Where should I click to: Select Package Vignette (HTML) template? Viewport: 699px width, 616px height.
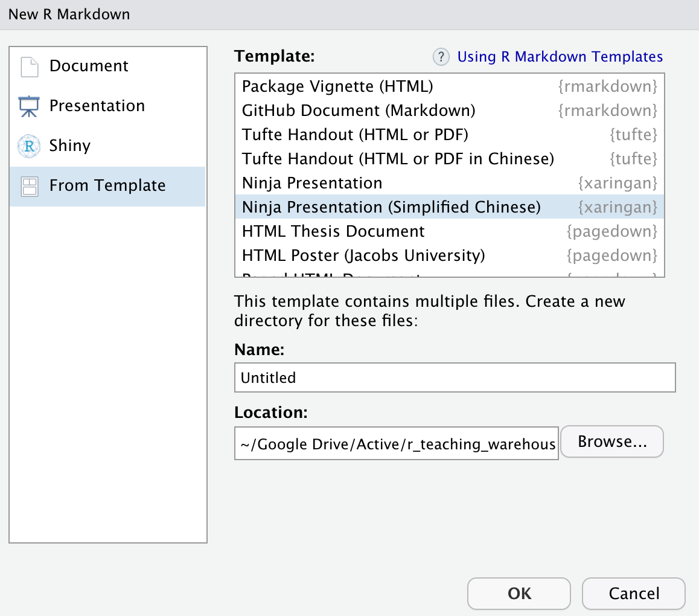pos(449,86)
